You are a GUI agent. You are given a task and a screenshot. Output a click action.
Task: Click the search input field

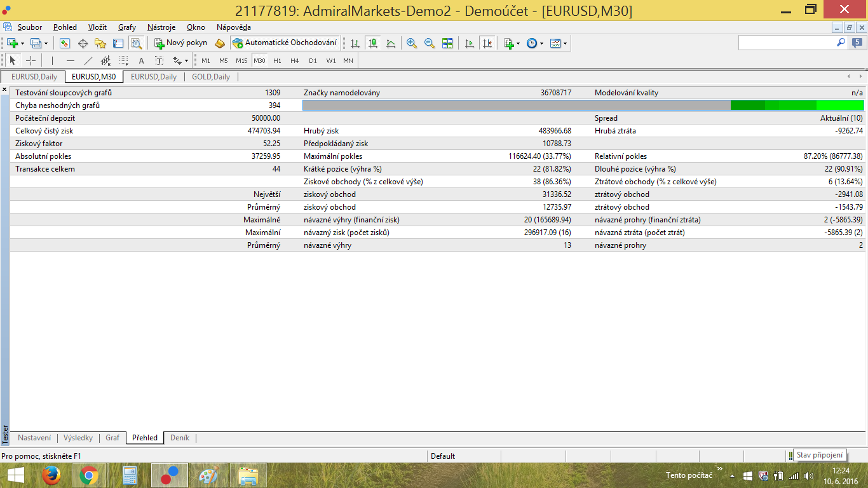pos(787,43)
